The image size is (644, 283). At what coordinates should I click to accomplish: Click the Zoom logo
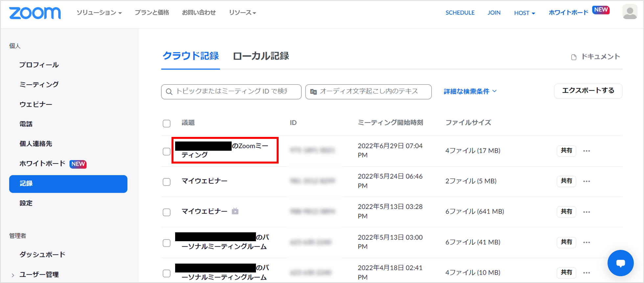click(x=35, y=13)
